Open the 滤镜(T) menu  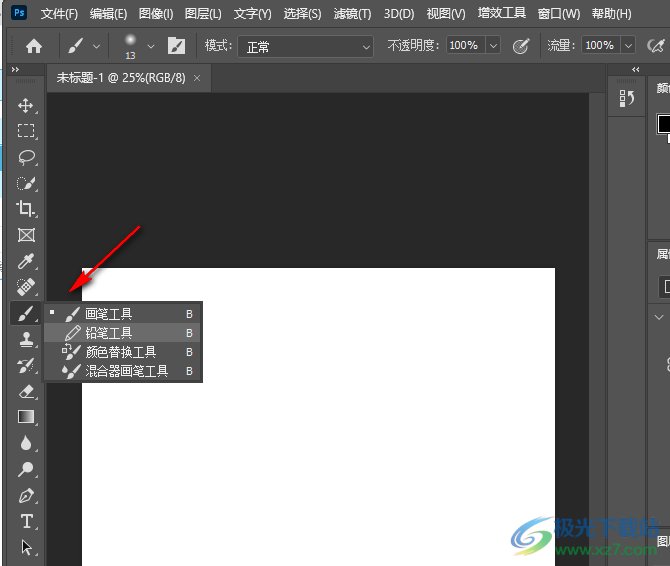353,14
